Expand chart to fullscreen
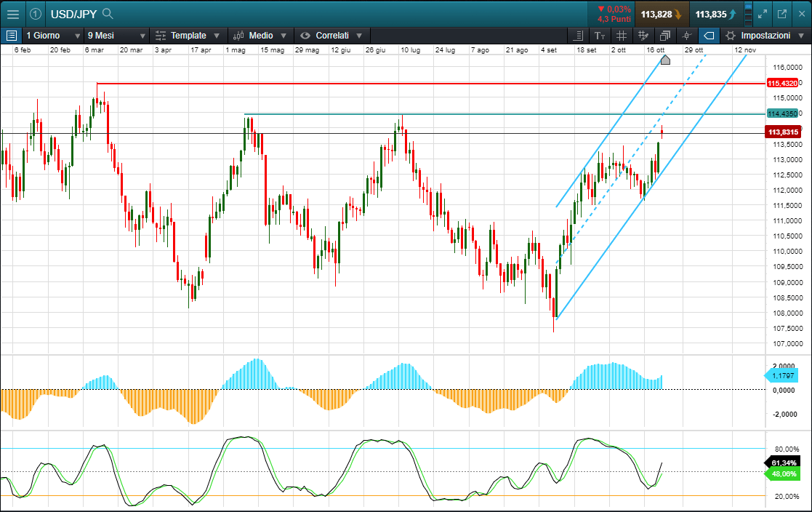Viewport: 812px width, 512px height. tap(763, 14)
